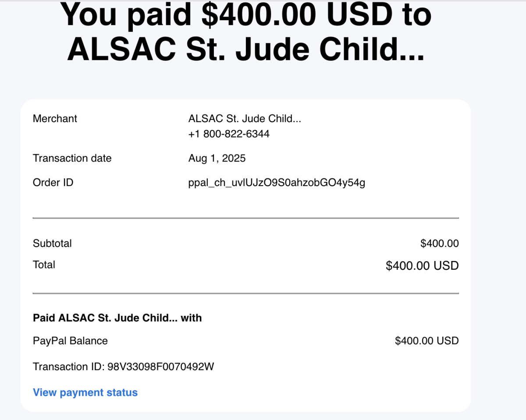Click the ALSAC St. Jude Child... headline text

pyautogui.click(x=246, y=49)
